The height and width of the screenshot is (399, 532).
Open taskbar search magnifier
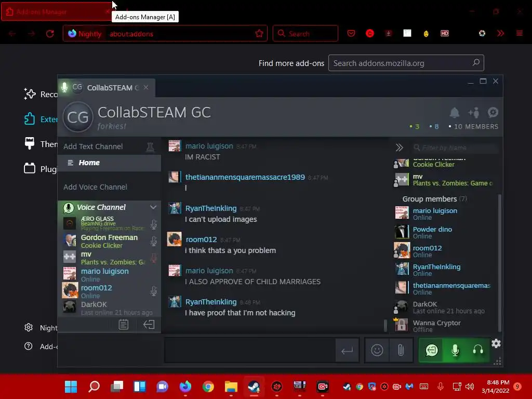(x=94, y=387)
